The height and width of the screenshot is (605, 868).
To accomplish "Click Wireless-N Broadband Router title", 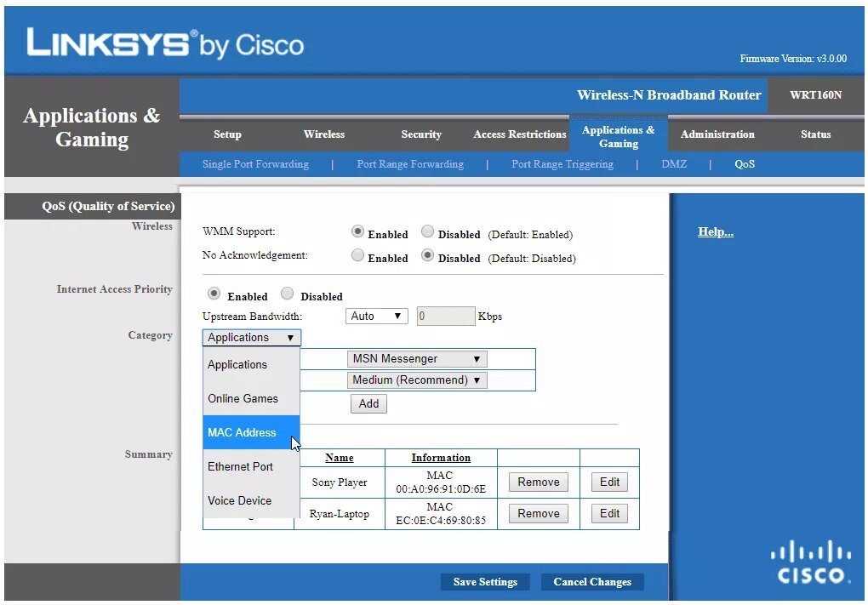I will pyautogui.click(x=669, y=95).
